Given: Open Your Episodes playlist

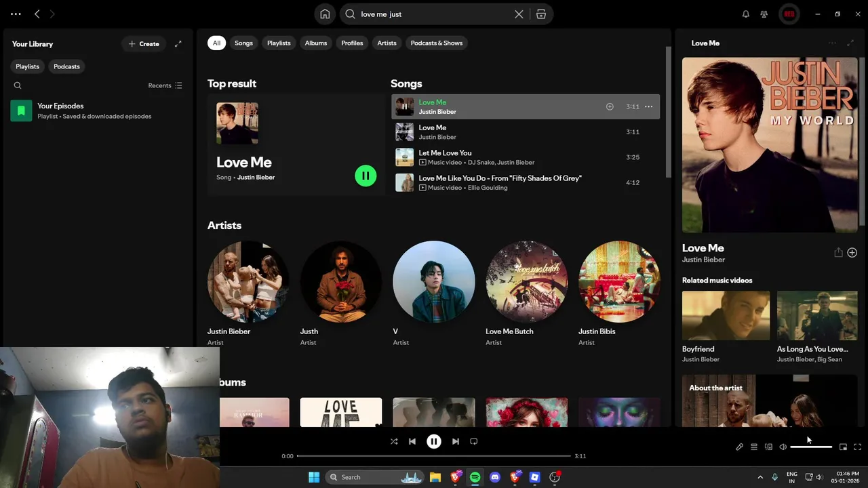Looking at the screenshot, I should click(98, 110).
